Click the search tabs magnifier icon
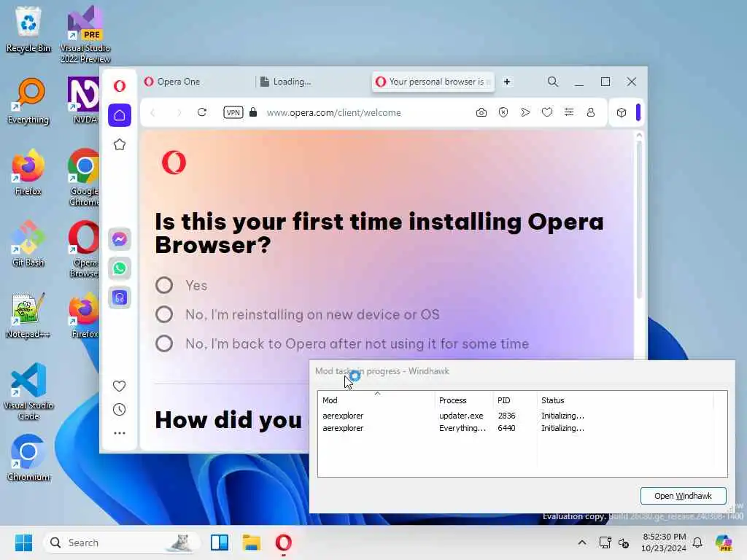747x560 pixels. [x=553, y=82]
